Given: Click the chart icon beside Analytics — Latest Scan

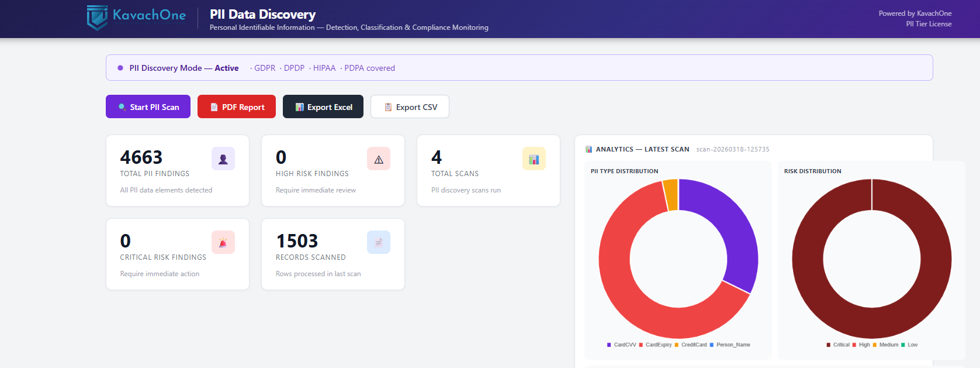Looking at the screenshot, I should (589, 150).
